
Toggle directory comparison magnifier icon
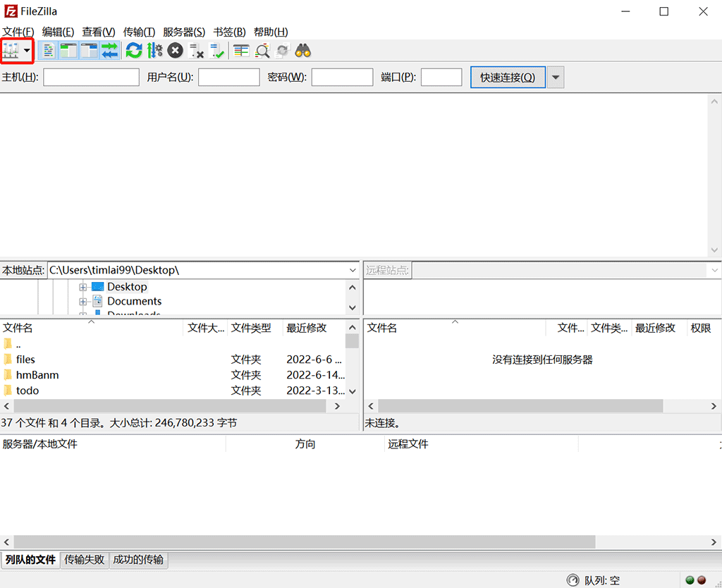tap(262, 51)
